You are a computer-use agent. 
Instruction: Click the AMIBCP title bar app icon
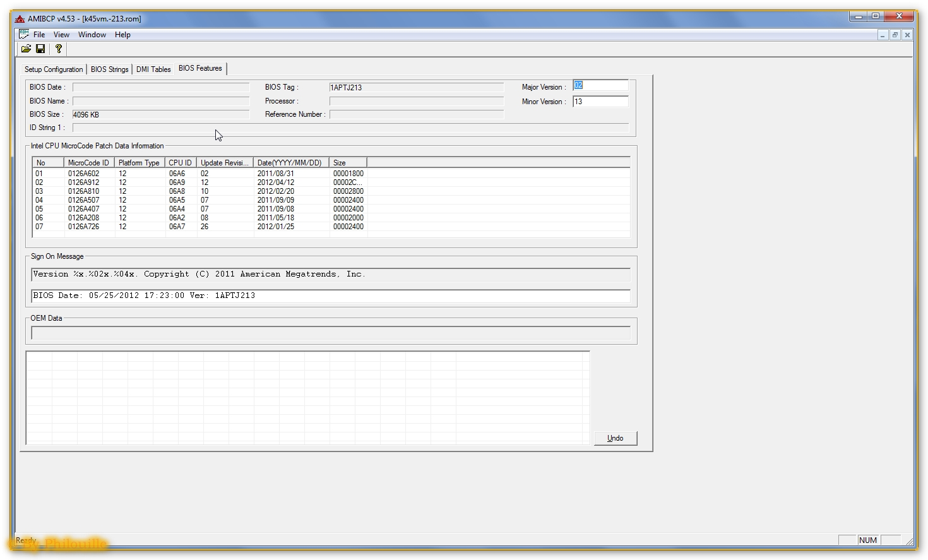point(20,19)
